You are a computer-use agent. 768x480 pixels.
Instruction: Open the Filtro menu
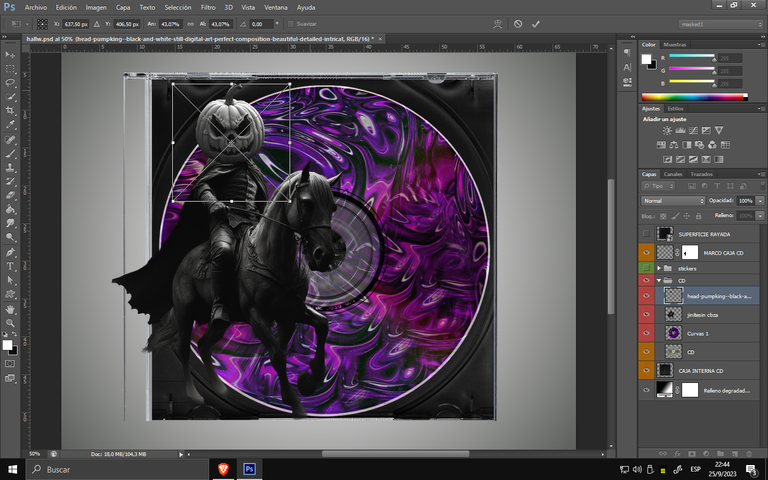tap(208, 7)
